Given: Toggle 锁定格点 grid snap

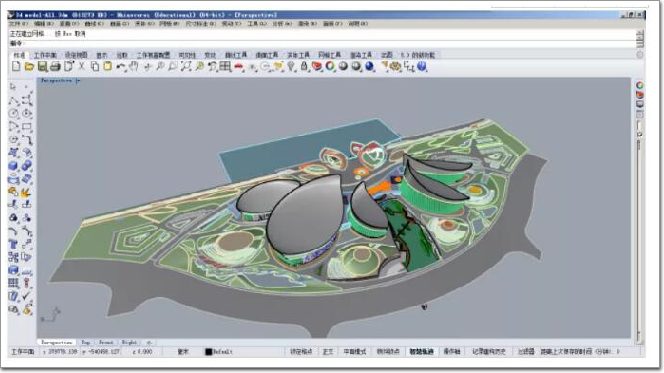Looking at the screenshot, I should 301,351.
